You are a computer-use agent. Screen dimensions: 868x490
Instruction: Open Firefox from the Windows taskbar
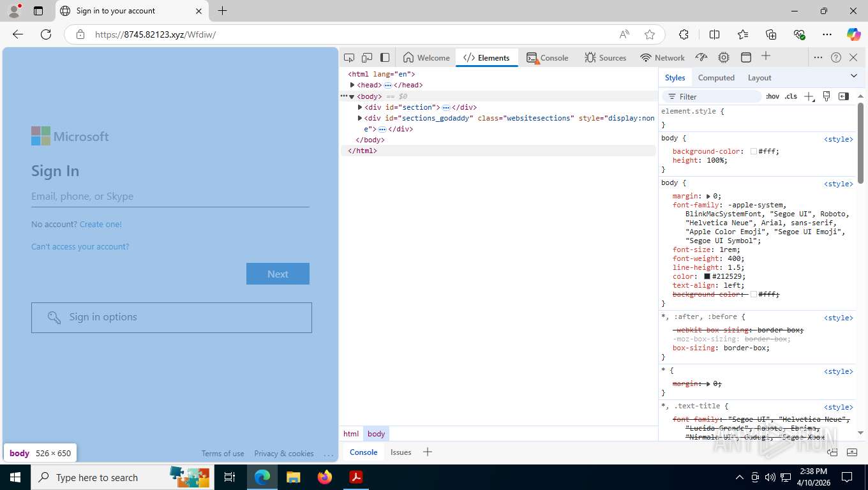pyautogui.click(x=324, y=477)
